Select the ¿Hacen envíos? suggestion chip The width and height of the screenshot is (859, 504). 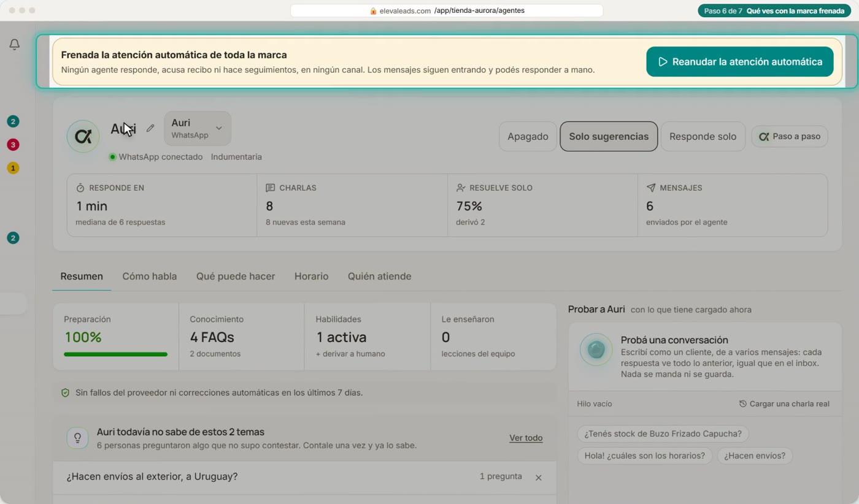pos(755,456)
